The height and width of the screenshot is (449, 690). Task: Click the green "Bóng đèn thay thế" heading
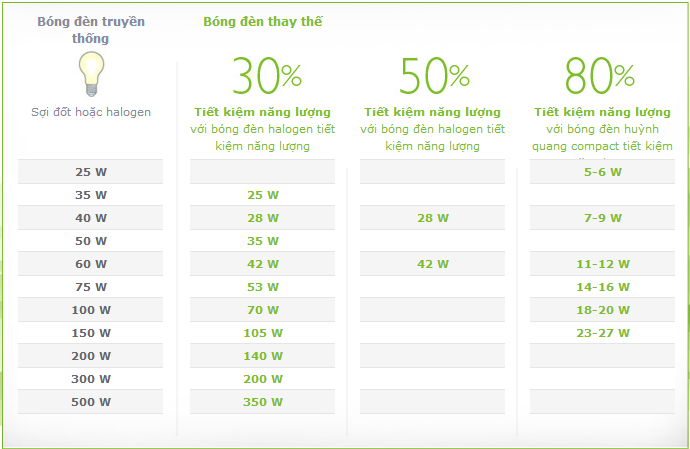[x=262, y=21]
